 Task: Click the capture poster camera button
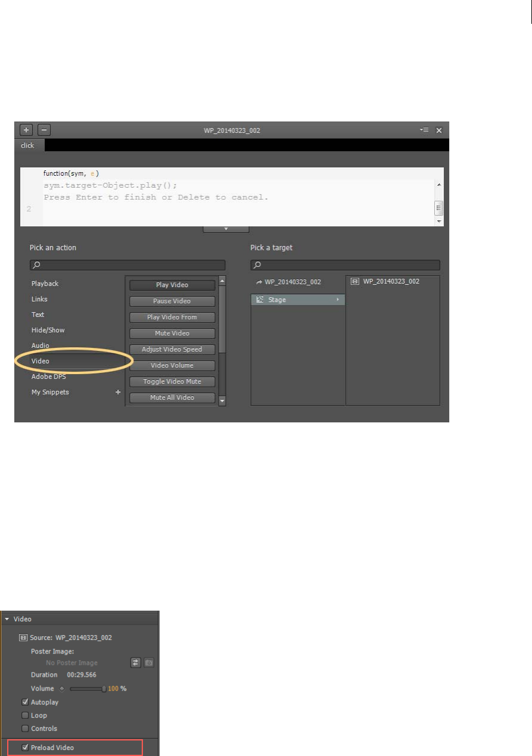coord(149,662)
